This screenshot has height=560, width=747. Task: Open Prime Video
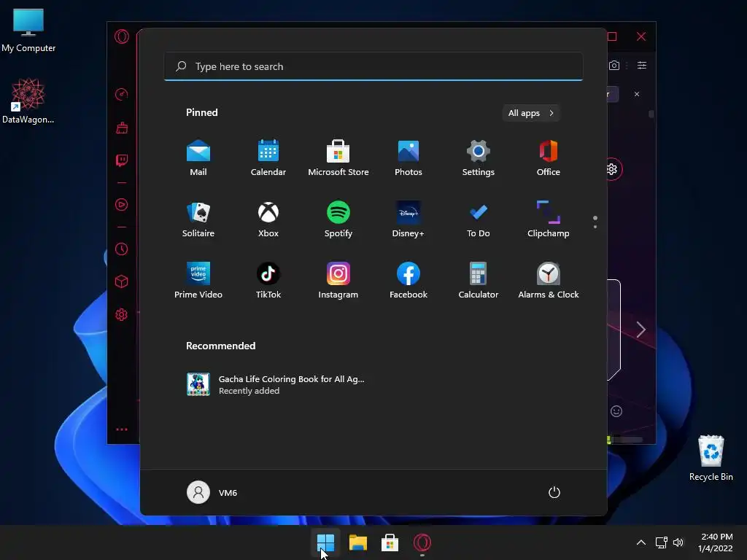tap(198, 281)
